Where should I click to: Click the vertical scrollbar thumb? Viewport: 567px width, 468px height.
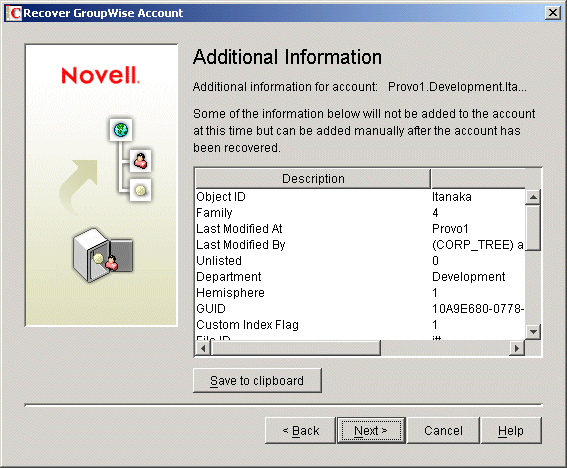point(533,228)
